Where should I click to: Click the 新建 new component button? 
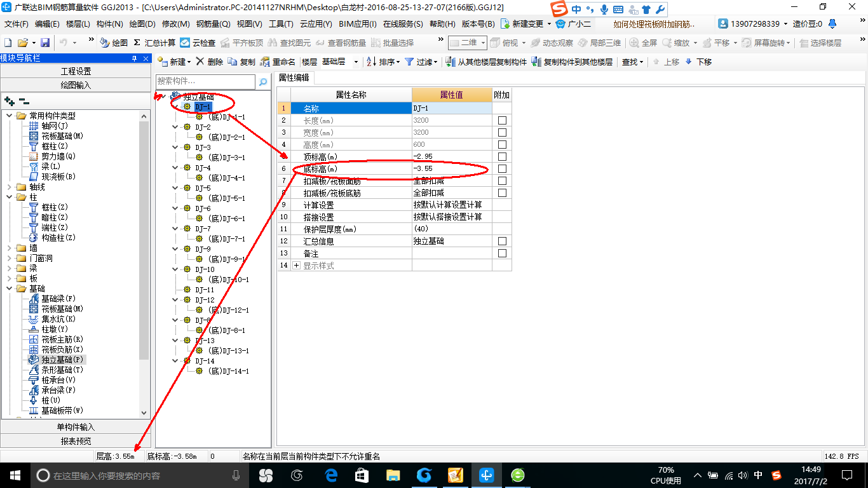[173, 62]
